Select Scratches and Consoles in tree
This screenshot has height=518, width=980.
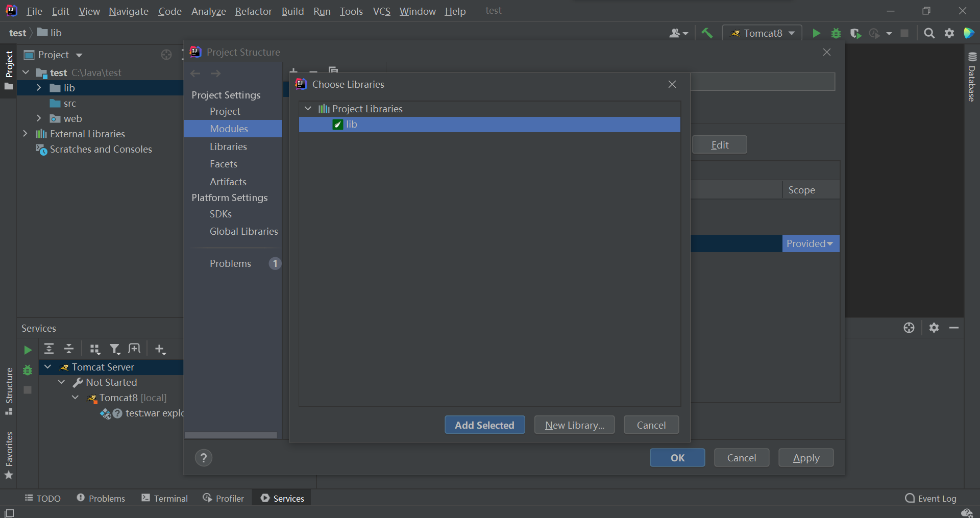click(101, 149)
